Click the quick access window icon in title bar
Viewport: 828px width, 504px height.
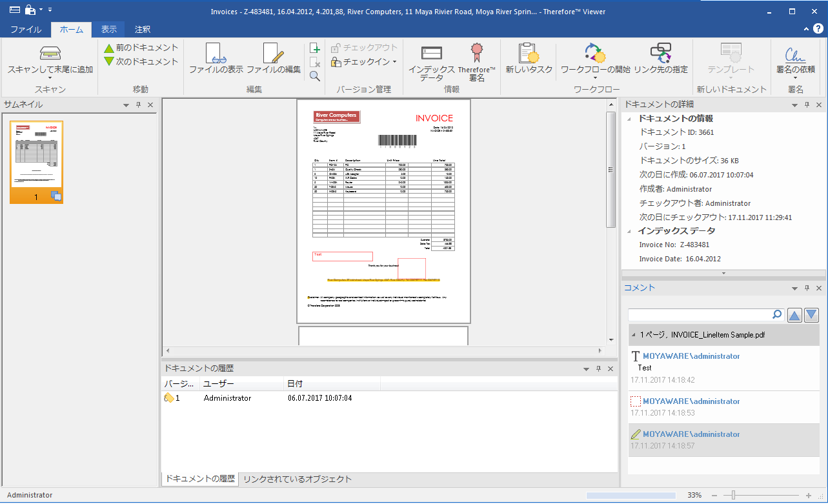point(14,10)
